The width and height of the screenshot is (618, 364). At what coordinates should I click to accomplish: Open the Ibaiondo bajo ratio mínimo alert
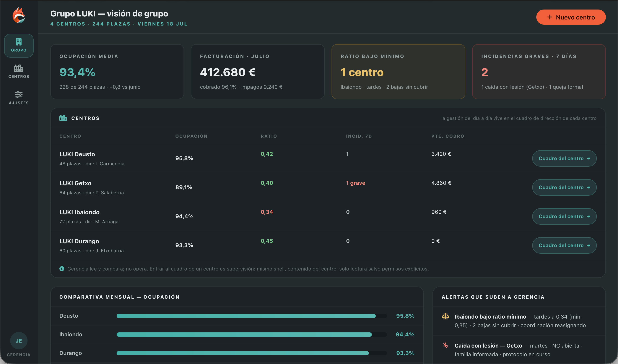pos(519,321)
